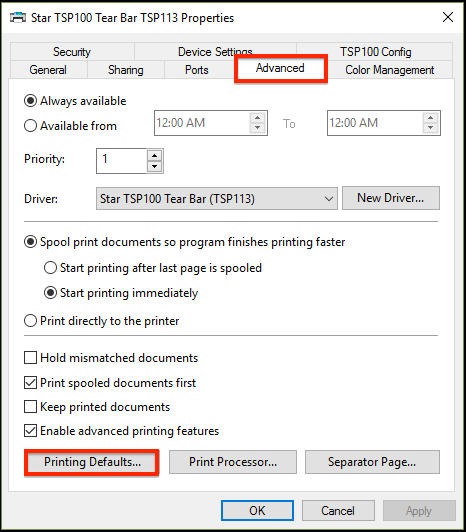Screen dimensions: 466x532
Task: Enable Keep printed documents checkbox
Action: 31,406
